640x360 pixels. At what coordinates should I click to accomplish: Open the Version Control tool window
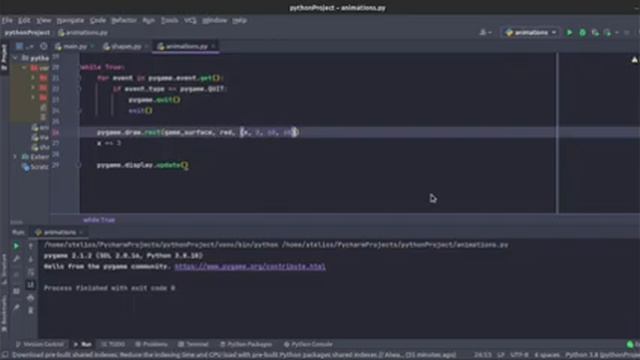click(40, 344)
